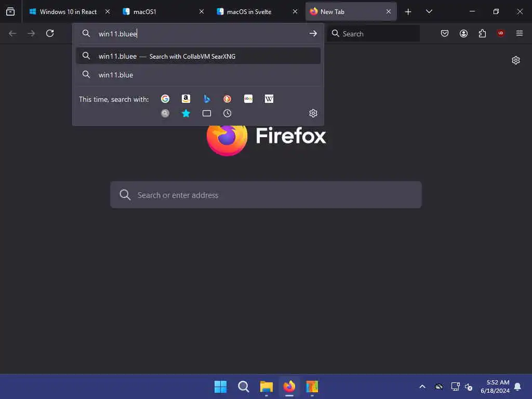Search this time with Wikipedia
Image resolution: width=532 pixels, height=399 pixels.
(x=269, y=99)
